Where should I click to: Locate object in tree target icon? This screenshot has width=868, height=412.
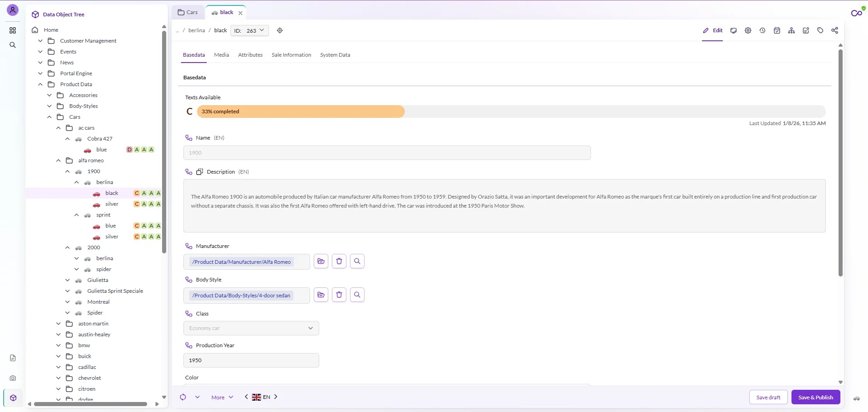[280, 30]
